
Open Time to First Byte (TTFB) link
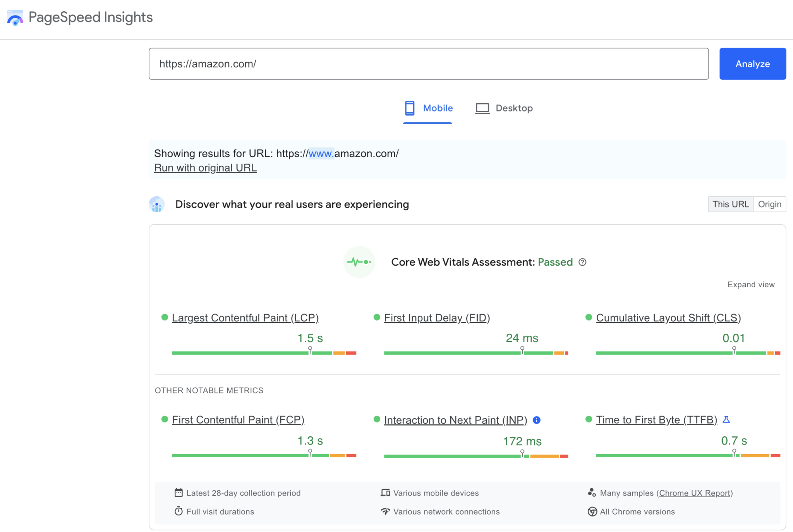pos(656,420)
